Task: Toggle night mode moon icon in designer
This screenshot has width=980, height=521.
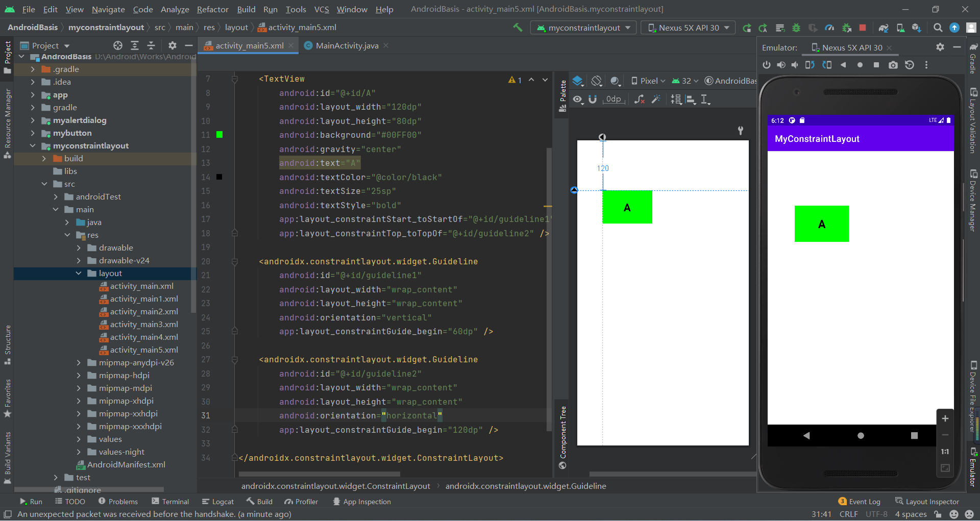Action: click(615, 81)
